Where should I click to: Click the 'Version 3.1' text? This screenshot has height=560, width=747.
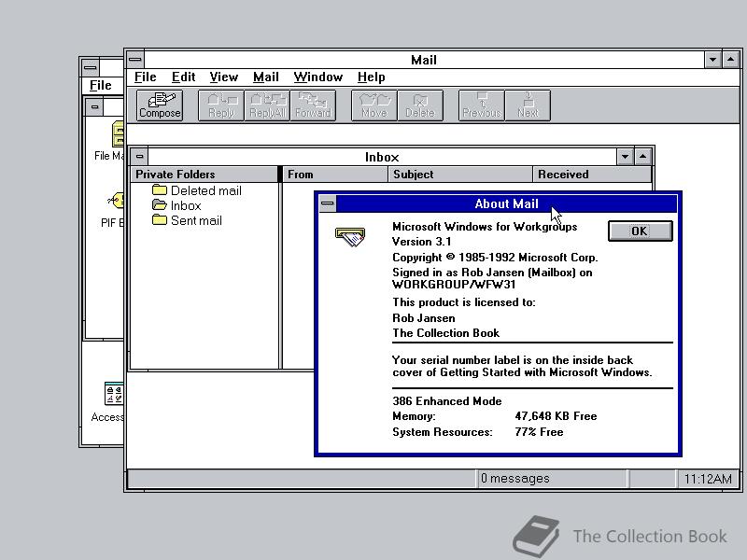[422, 242]
